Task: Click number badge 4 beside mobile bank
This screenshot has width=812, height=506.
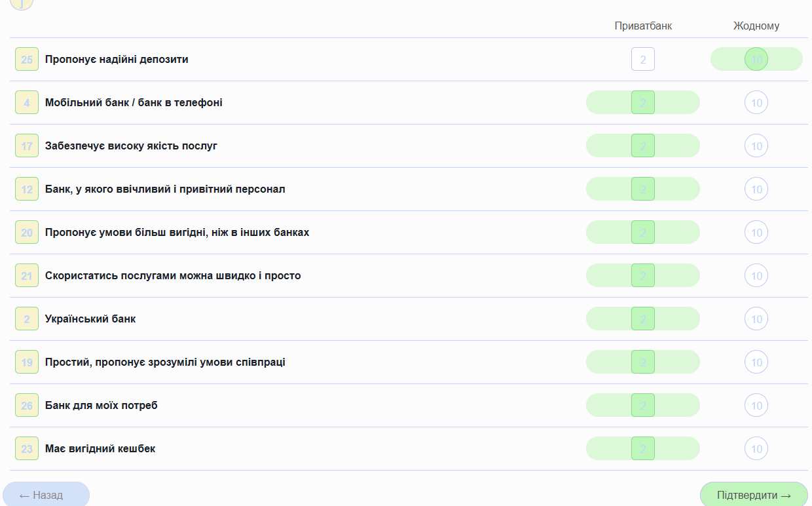Action: click(x=27, y=102)
